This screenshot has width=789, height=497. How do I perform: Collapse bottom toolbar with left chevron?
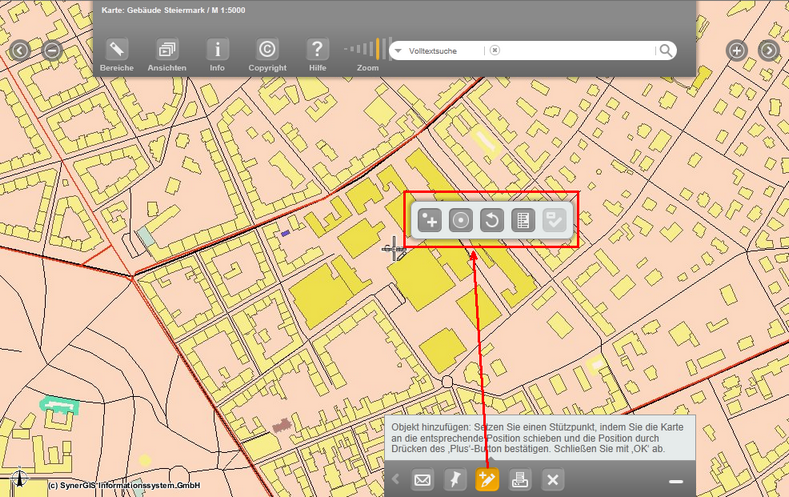[396, 481]
